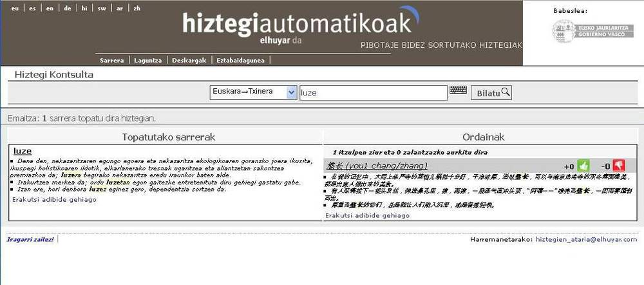
Task: Click the Bilatu search button
Action: tap(491, 93)
